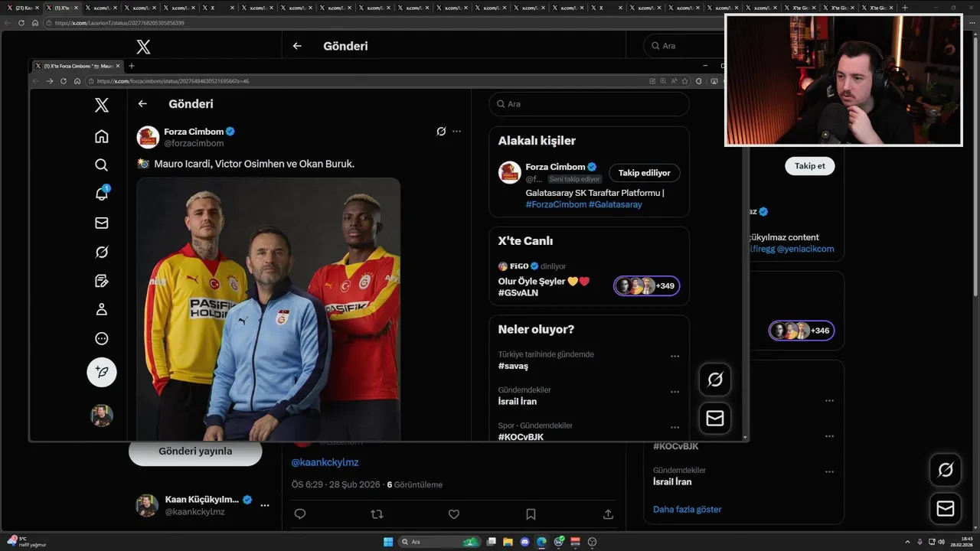Screen dimensions: 980x551
Task: Open floating Grok button in front window
Action: point(715,380)
